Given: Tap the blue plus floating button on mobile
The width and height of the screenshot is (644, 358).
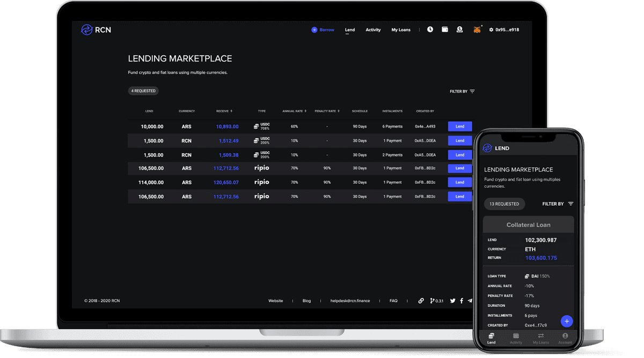Looking at the screenshot, I should [x=567, y=321].
